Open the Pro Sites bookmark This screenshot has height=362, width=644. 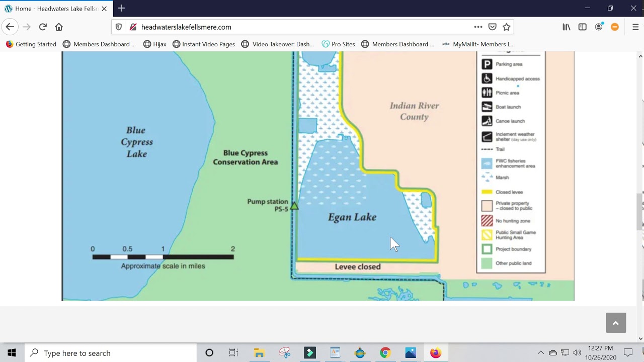[x=339, y=44]
